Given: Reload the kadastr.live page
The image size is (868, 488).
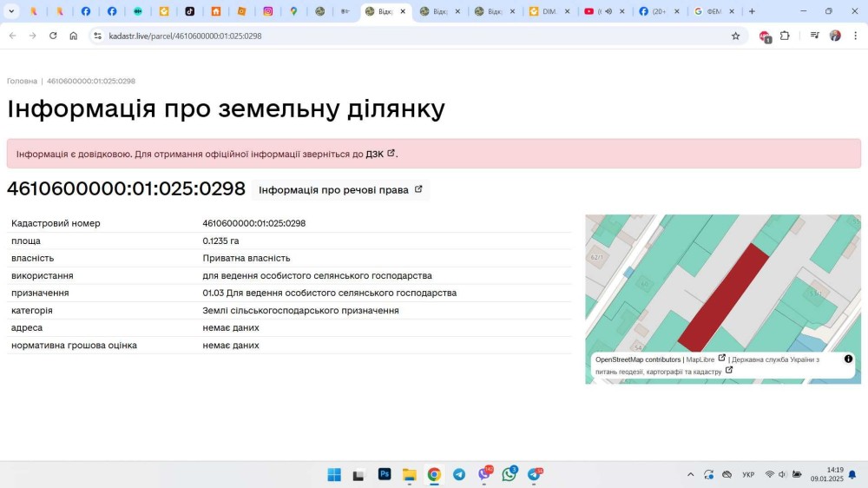Looking at the screenshot, I should [53, 36].
